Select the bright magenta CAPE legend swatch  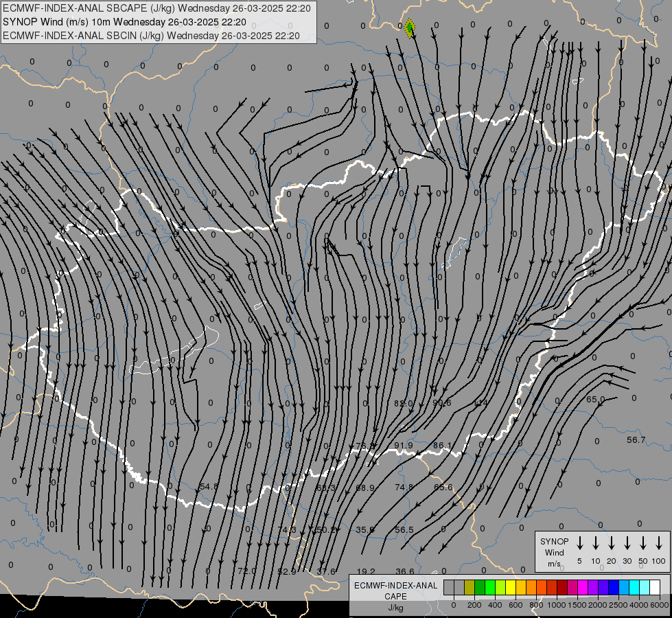click(x=583, y=587)
